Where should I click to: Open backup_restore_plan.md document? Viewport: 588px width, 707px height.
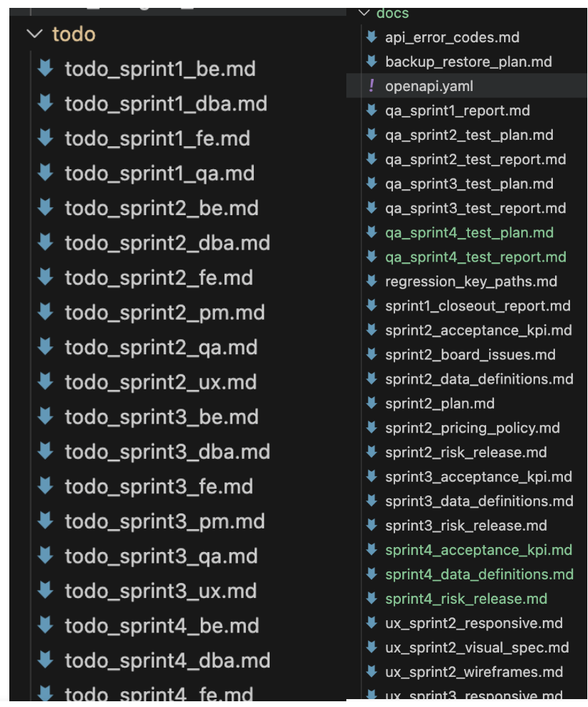tap(468, 62)
